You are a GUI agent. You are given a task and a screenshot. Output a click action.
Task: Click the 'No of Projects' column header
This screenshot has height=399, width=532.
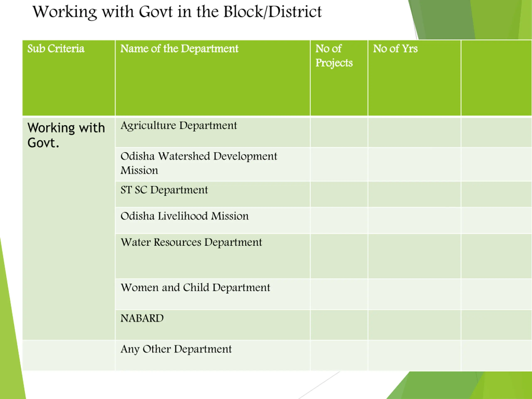(339, 78)
